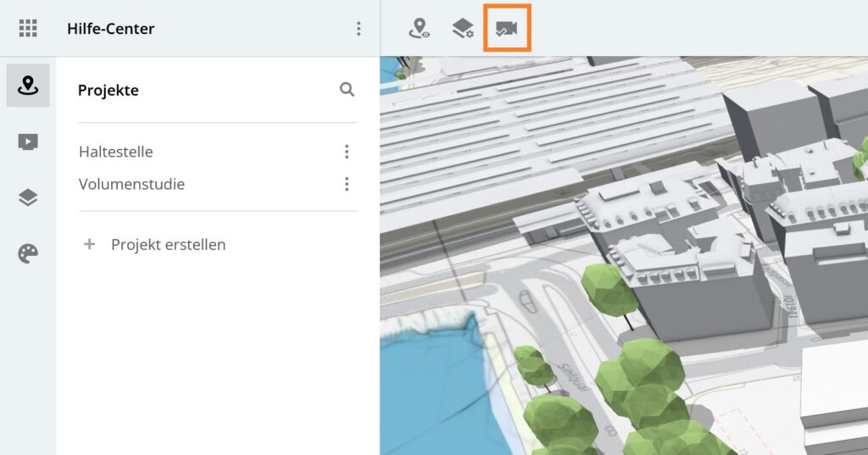Image resolution: width=868 pixels, height=455 pixels.
Task: Click the highlighted camera view icon
Action: pyautogui.click(x=507, y=29)
